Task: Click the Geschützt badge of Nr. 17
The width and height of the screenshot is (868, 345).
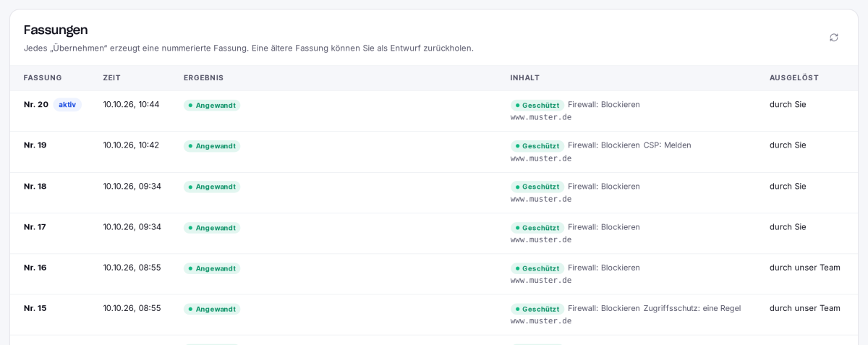Action: (x=537, y=228)
